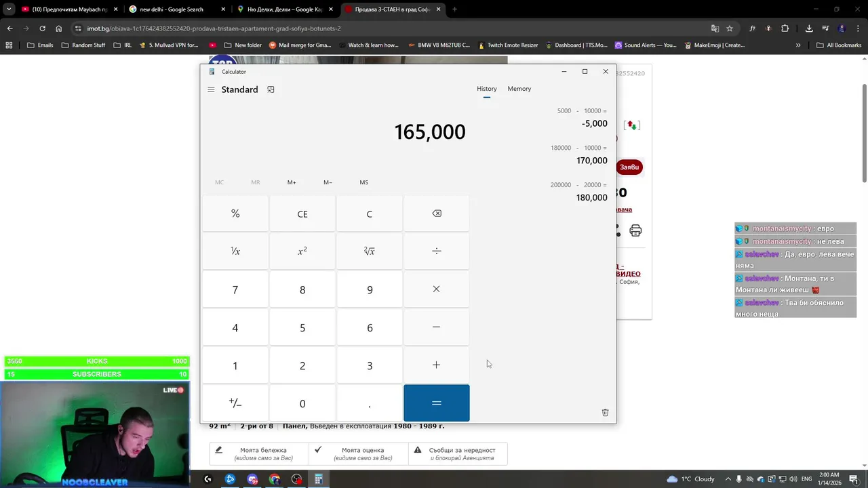Click the multiply operator button
The width and height of the screenshot is (868, 488).
tap(437, 289)
